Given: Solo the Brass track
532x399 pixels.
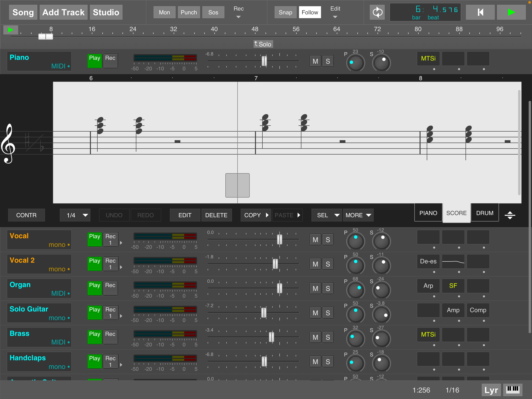Looking at the screenshot, I should pos(327,337).
